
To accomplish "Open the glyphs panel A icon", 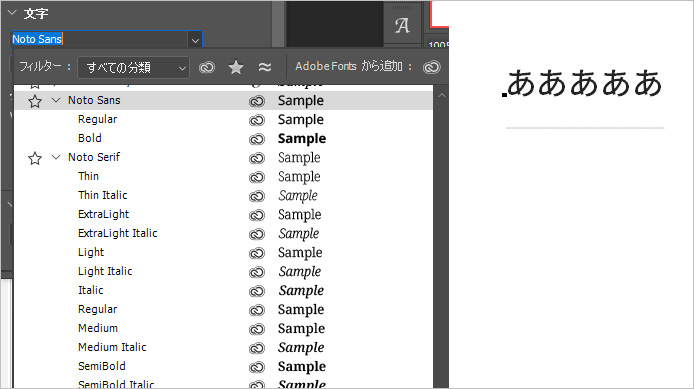I will click(402, 26).
